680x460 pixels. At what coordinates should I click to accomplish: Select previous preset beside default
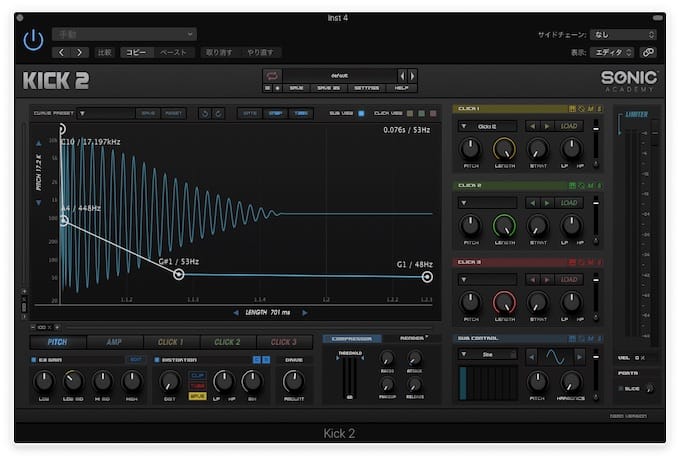tap(402, 76)
